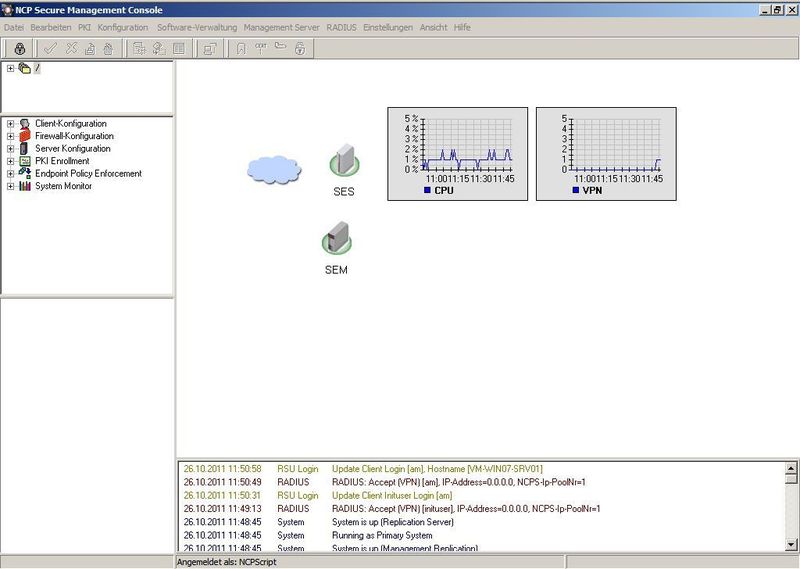Expand the Server Konfiguration node
Screen dimensions: 800x569
coord(10,149)
